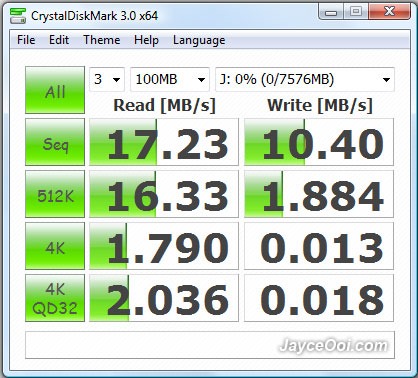Start the 4K QD32 test
This screenshot has width=418, height=378.
click(x=55, y=298)
